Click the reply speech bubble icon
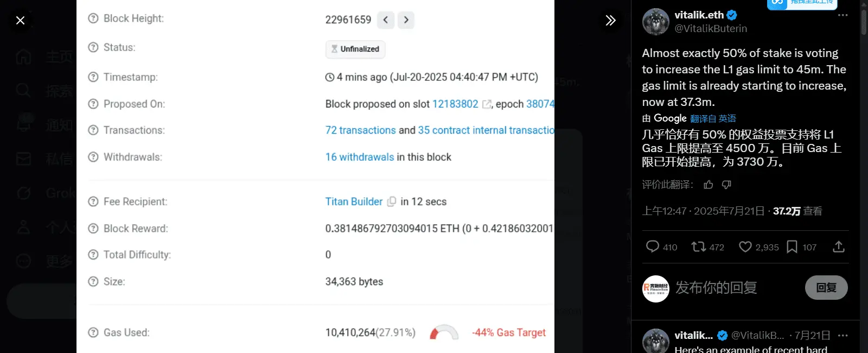Image resolution: width=868 pixels, height=353 pixels. [652, 247]
